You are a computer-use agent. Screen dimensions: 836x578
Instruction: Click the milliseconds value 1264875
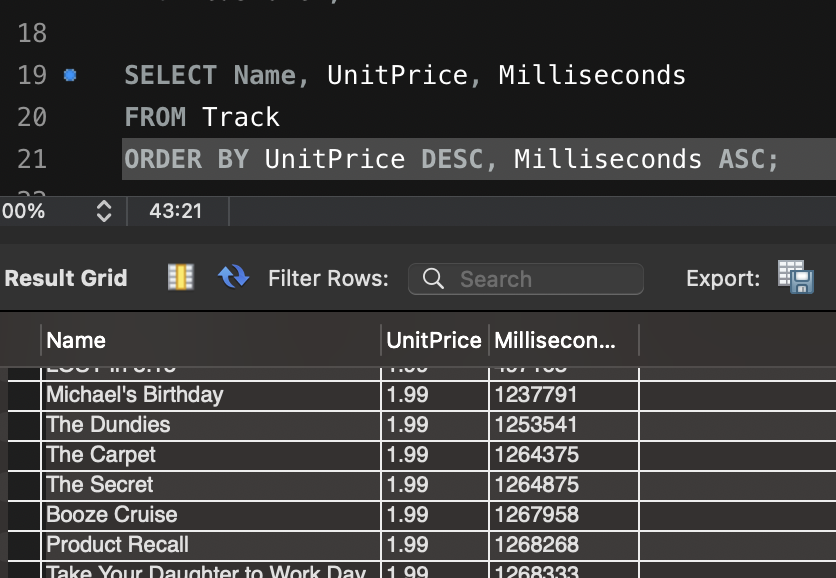[536, 485]
